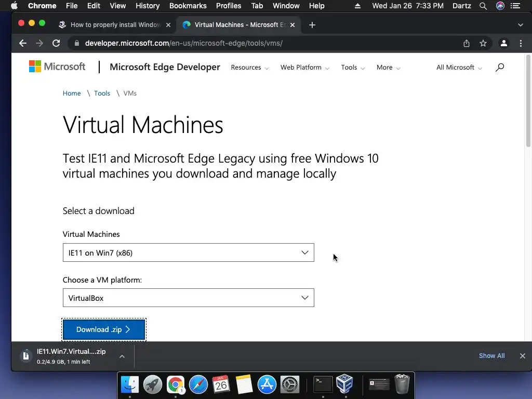This screenshot has height=399, width=532.
Task: Open the View menu
Action: 118,6
